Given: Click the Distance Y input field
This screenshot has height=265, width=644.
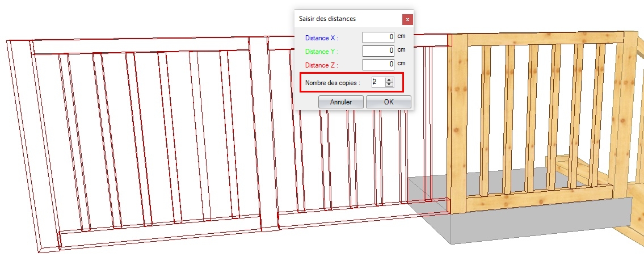Looking at the screenshot, I should click(x=378, y=51).
